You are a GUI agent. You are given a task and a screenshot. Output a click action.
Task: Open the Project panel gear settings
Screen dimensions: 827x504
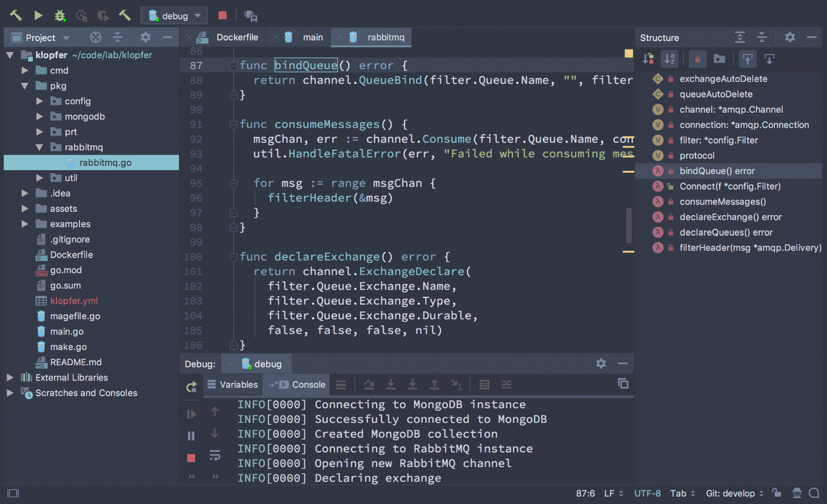click(146, 38)
